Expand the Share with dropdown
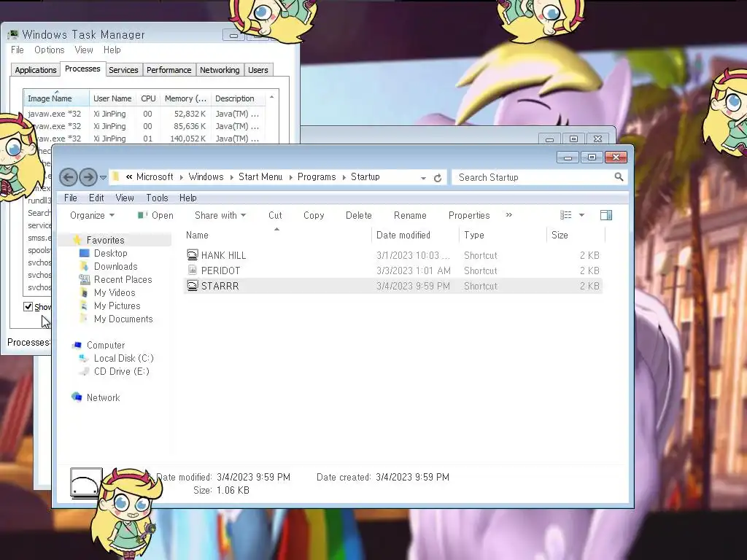 tap(220, 215)
